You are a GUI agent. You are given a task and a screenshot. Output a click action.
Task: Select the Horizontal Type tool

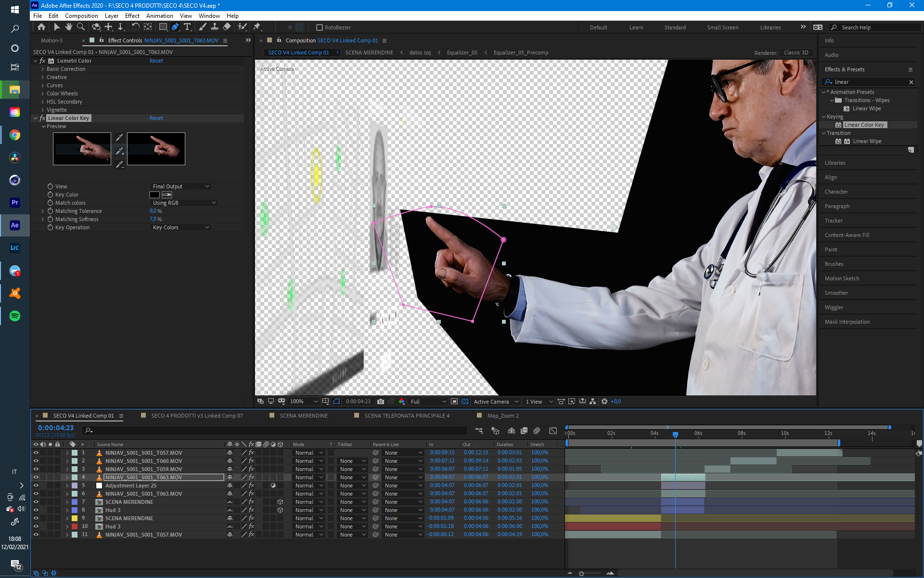pyautogui.click(x=188, y=27)
